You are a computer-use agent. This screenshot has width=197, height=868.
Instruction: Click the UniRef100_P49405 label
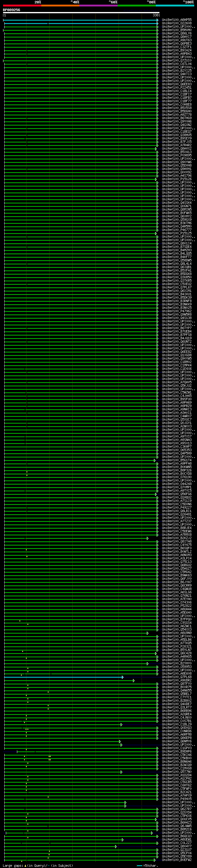coord(177,799)
